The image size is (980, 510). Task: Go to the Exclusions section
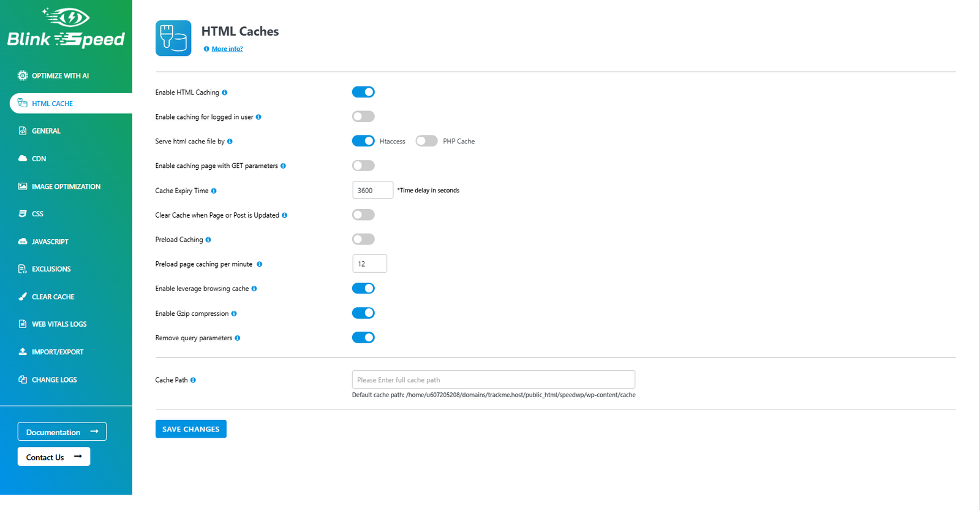click(51, 269)
